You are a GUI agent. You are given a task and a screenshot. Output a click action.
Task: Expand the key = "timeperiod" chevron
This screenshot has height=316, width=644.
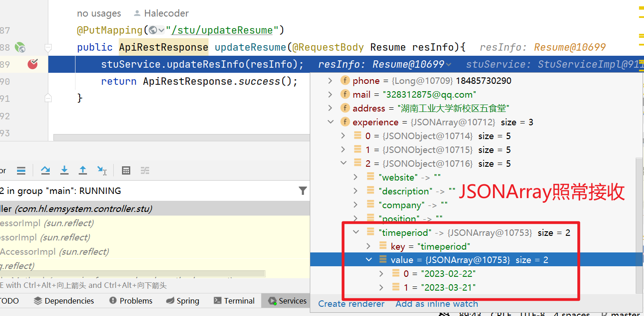pos(368,246)
